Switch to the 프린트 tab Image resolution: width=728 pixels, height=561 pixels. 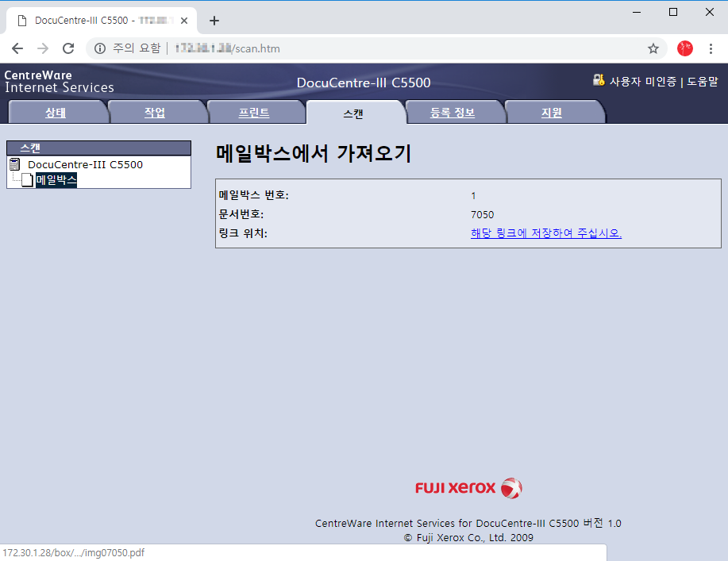[254, 113]
